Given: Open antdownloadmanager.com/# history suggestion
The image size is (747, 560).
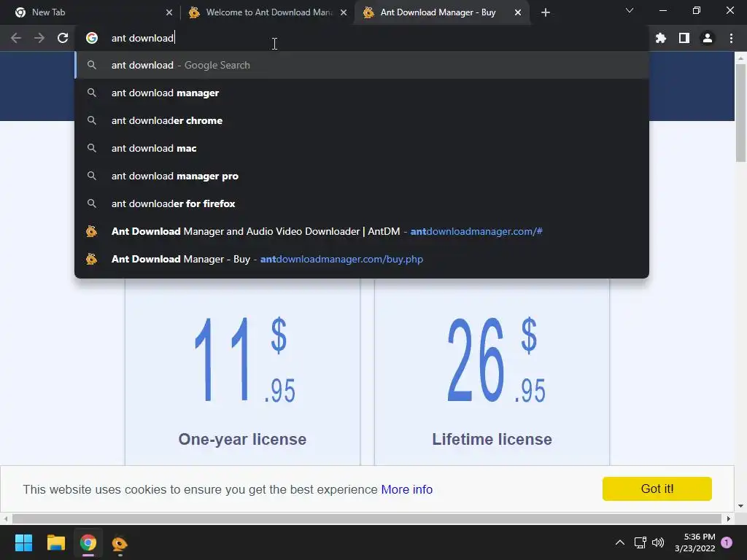Looking at the screenshot, I should coord(362,231).
